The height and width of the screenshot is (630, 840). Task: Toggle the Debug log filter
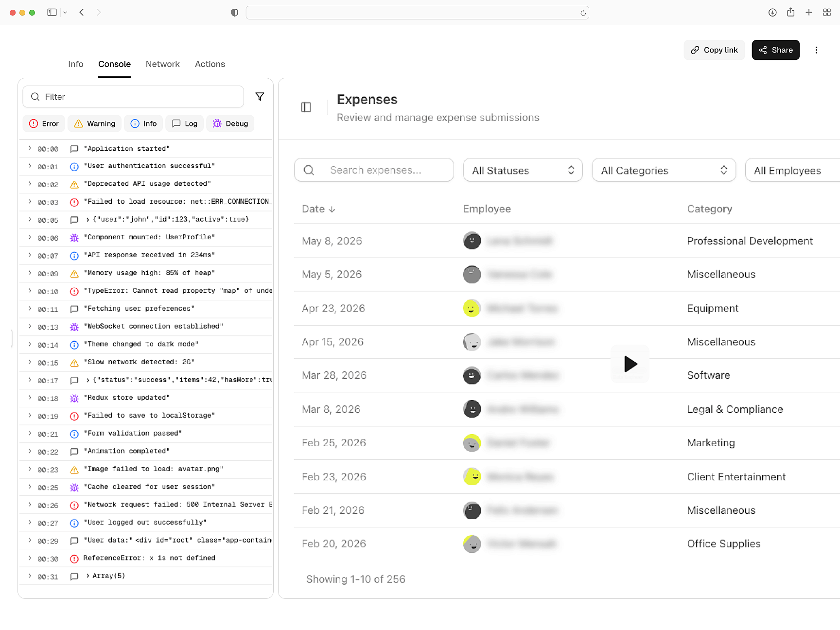tap(230, 123)
